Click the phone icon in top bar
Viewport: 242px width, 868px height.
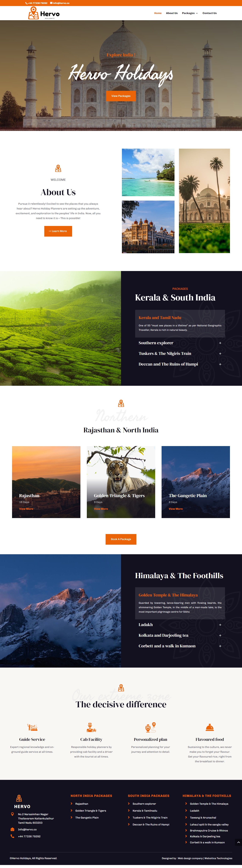pyautogui.click(x=26, y=3)
